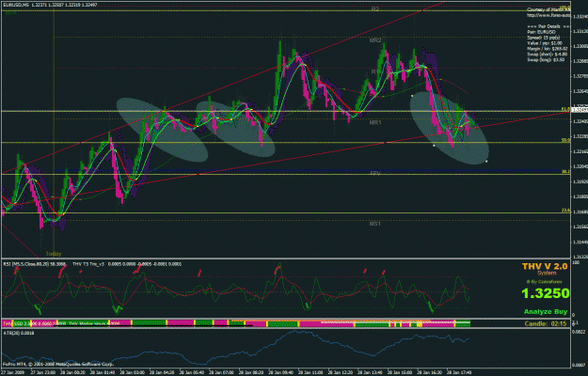
Task: Click the 'Value / pip: $1.00' line
Action: pos(545,43)
